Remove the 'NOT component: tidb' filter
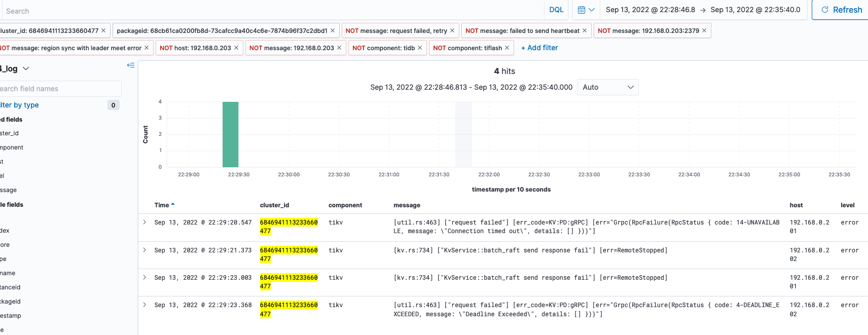 tap(420, 48)
